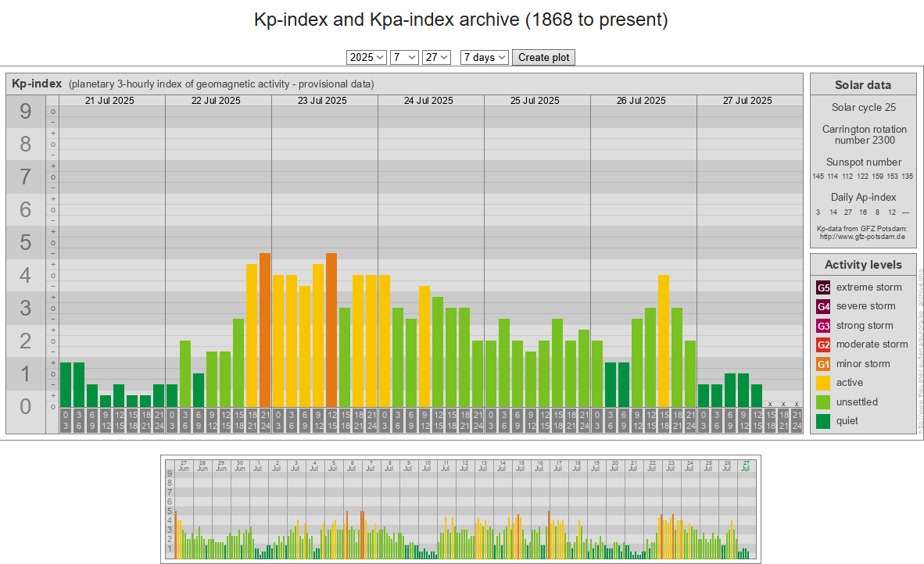Viewport: 924px width, 564px height.
Task: Click the light green 'unsettled' legend swatch
Action: coord(823,402)
